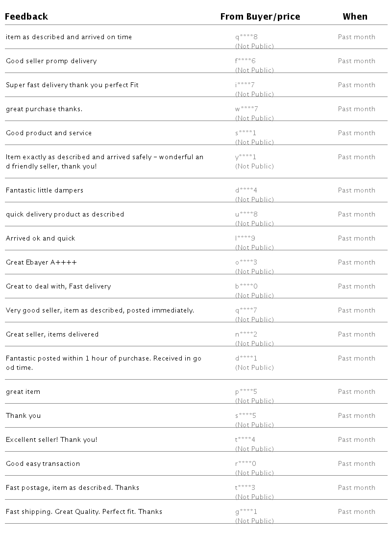Click the "Fantastic little dampers" comment
392x533 pixels.
[x=45, y=191]
